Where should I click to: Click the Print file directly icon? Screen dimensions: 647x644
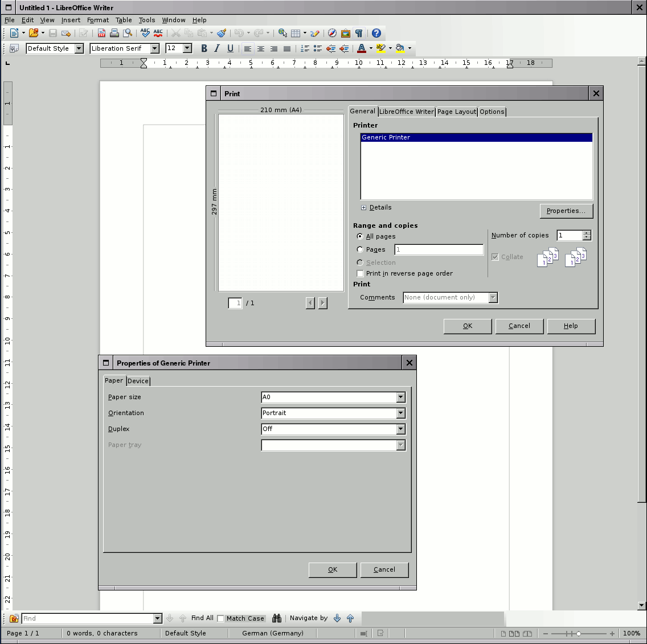[x=114, y=33]
